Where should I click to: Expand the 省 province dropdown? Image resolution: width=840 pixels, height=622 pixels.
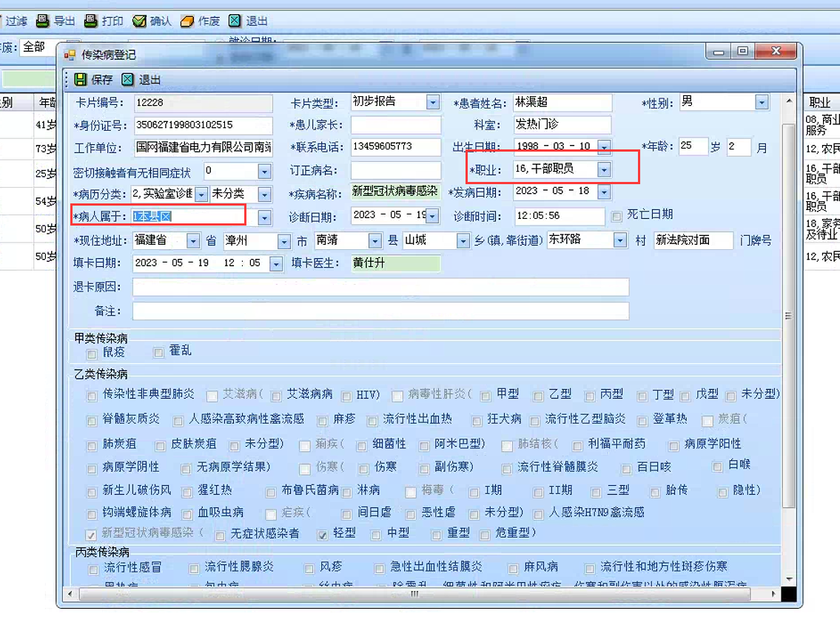193,241
